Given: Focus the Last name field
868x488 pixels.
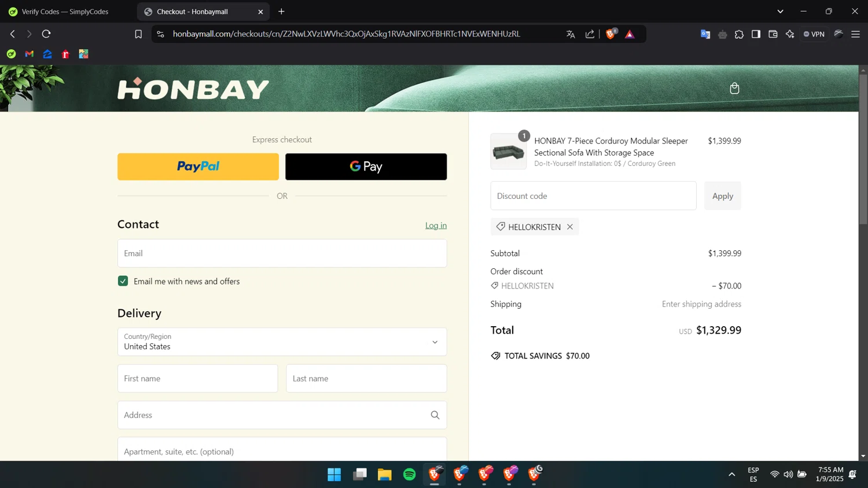Looking at the screenshot, I should pyautogui.click(x=366, y=379).
